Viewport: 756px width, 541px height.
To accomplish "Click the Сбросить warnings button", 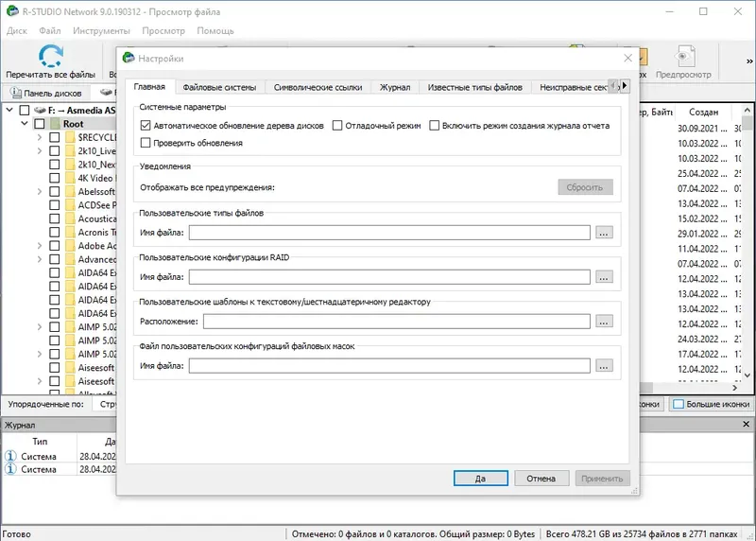I will coord(585,187).
